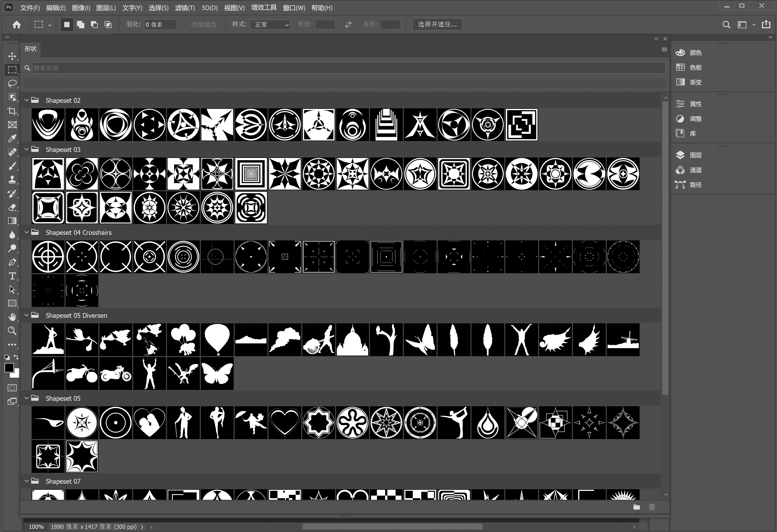Select the Crop tool
This screenshot has width=777, height=532.
pyautogui.click(x=12, y=111)
